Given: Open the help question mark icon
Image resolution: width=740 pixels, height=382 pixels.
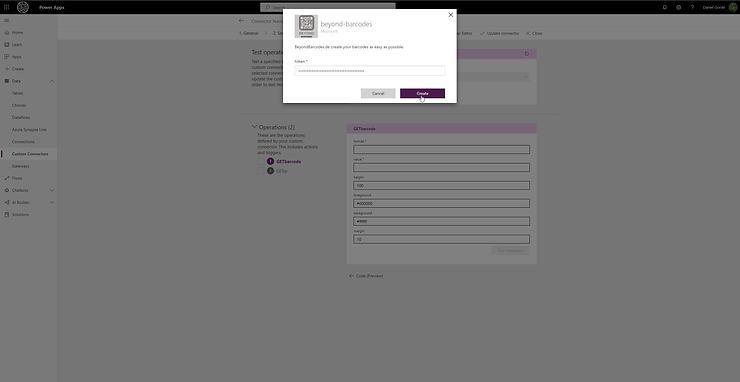Looking at the screenshot, I should 692,7.
